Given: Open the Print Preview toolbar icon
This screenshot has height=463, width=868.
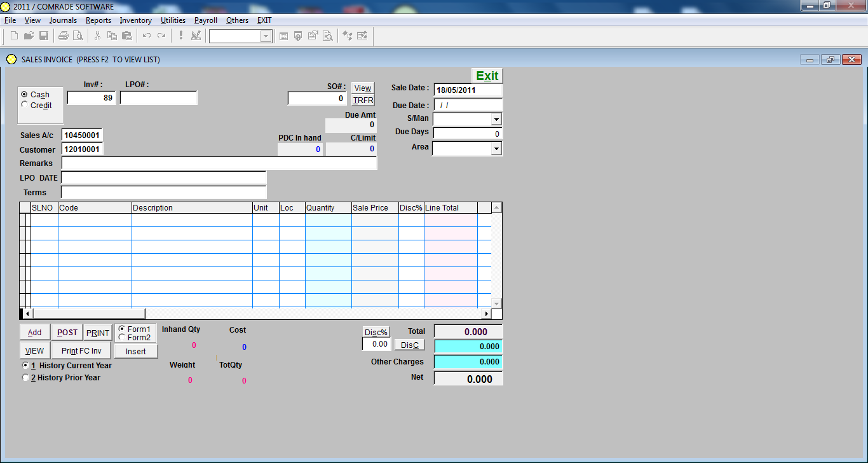Looking at the screenshot, I should coord(78,36).
